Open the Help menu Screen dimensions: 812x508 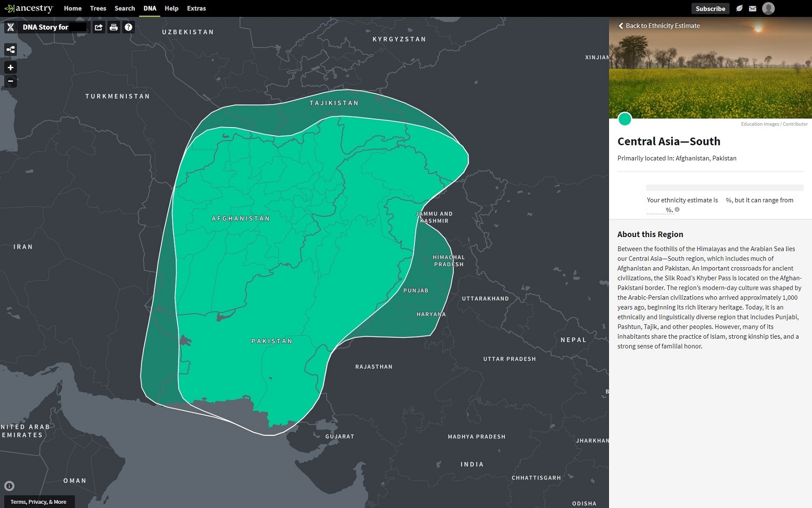click(172, 8)
